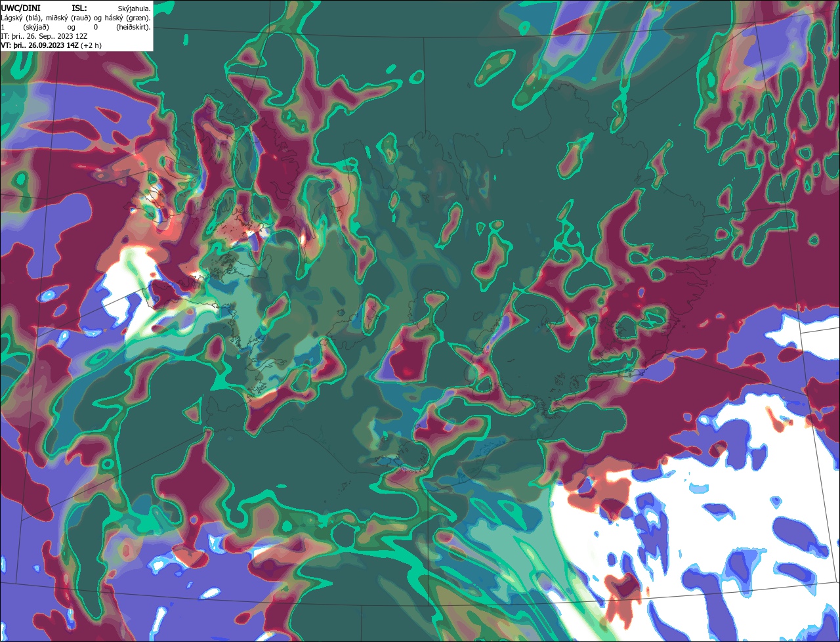This screenshot has height=642, width=840.
Task: Click the 'VT: þri.. 26.09.2023 14Z' valid time
Action: (39, 45)
